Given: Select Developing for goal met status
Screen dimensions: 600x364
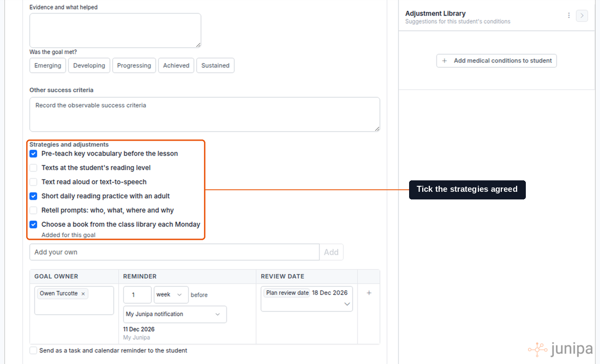Looking at the screenshot, I should pyautogui.click(x=89, y=65).
